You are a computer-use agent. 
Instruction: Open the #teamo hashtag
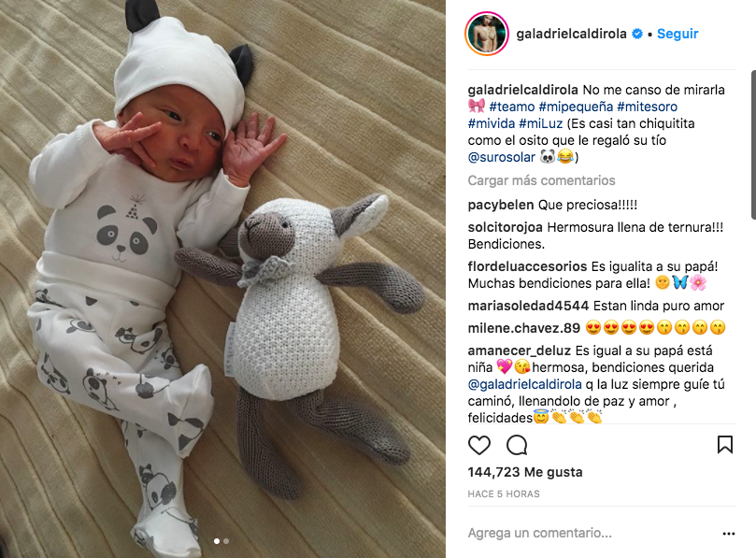(x=511, y=107)
